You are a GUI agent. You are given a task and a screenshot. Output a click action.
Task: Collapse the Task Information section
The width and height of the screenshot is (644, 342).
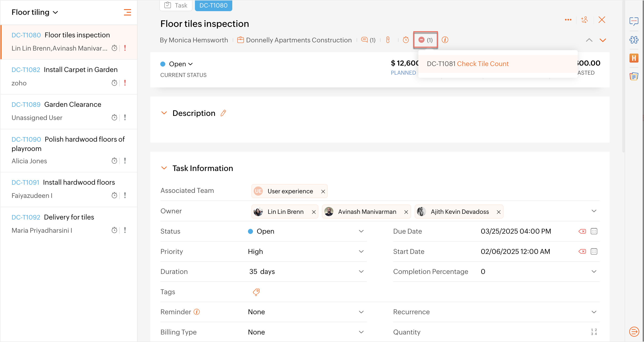pyautogui.click(x=164, y=168)
